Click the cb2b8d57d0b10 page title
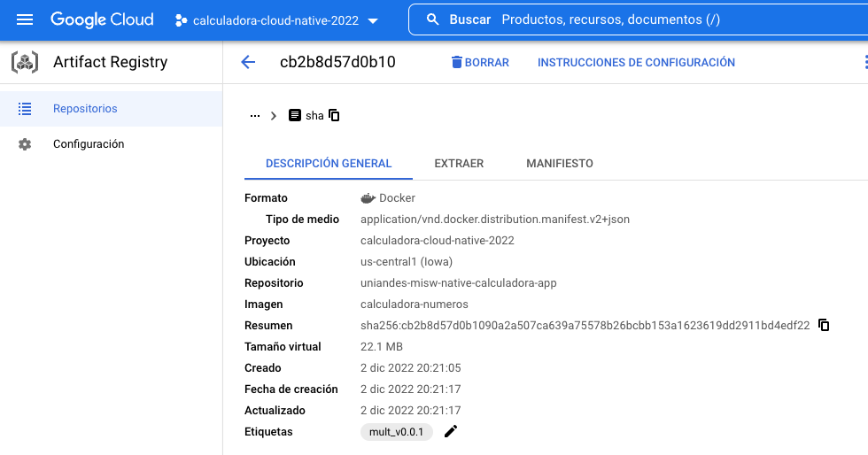 337,62
